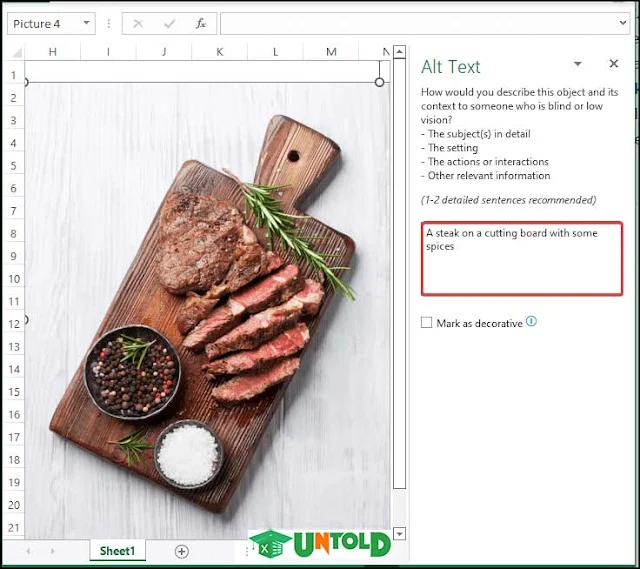This screenshot has height=569, width=640.
Task: Click the Name Box showing Picture 4
Action: click(x=51, y=24)
